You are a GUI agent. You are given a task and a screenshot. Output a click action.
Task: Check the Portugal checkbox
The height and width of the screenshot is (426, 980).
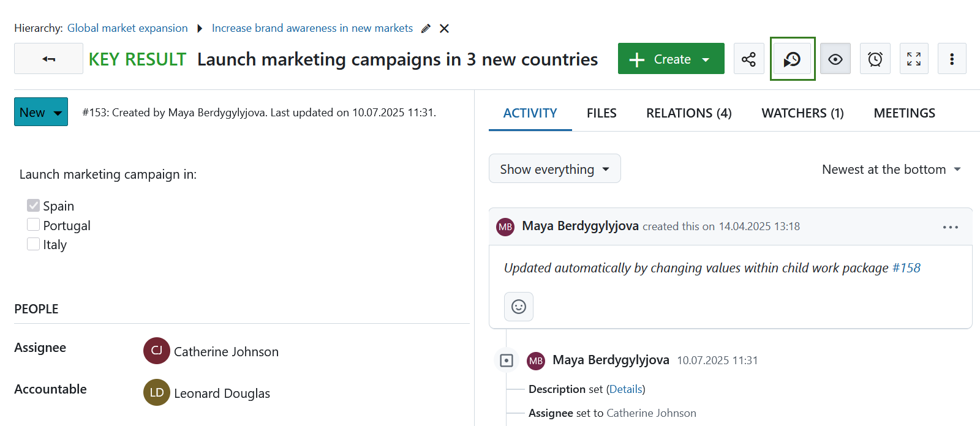[x=34, y=225]
